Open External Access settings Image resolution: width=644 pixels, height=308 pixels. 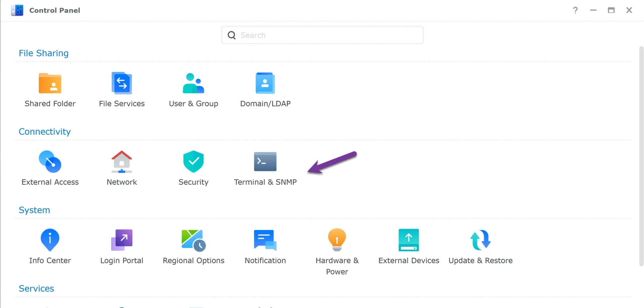tap(50, 162)
